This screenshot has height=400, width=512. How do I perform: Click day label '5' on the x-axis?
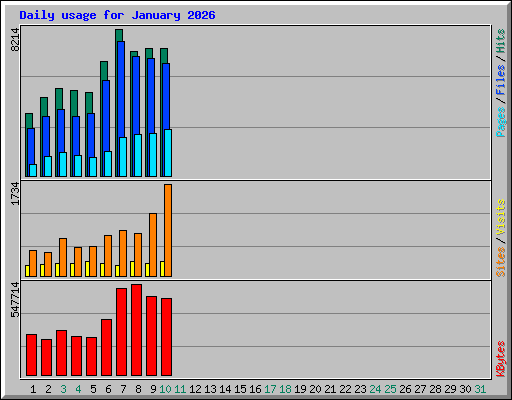point(93,389)
